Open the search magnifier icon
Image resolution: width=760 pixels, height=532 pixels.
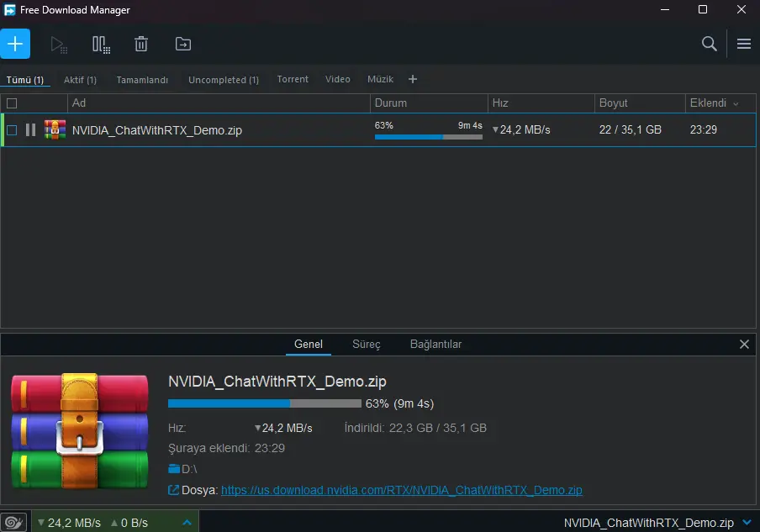[709, 44]
